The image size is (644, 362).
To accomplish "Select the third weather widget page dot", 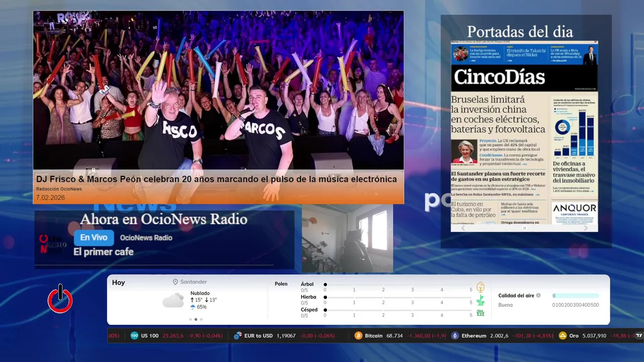I will coord(201,319).
